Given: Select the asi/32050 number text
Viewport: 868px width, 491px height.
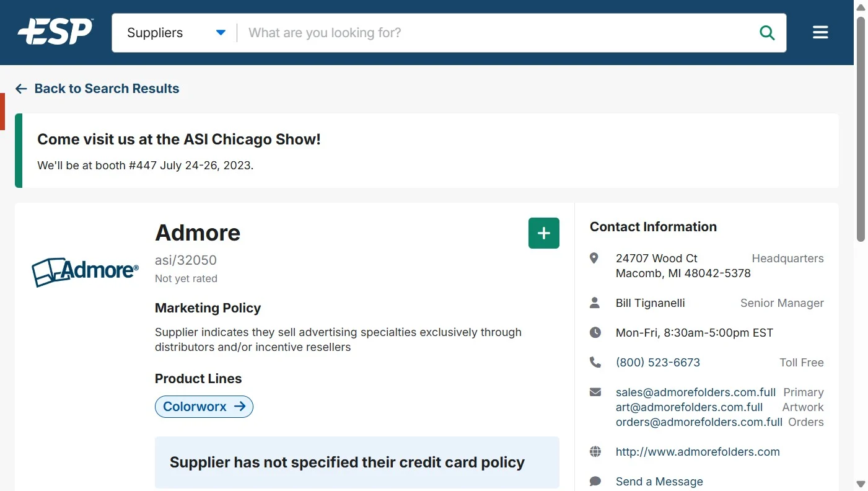Looking at the screenshot, I should (x=186, y=260).
